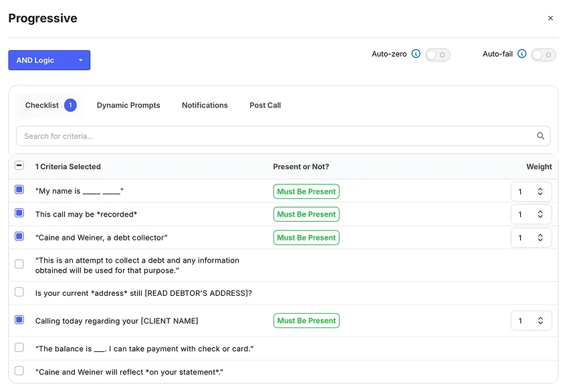Click the Auto-zero info icon

(416, 54)
